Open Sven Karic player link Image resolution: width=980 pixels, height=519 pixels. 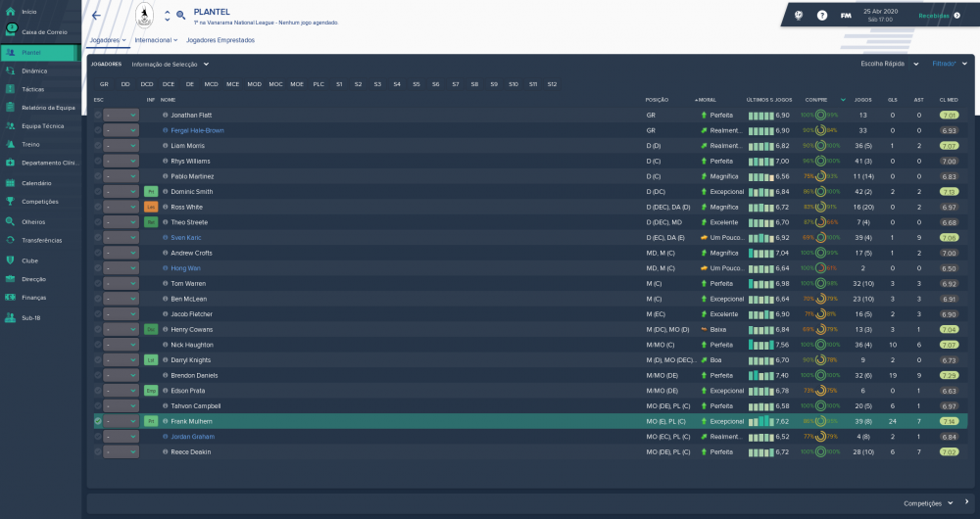[185, 237]
